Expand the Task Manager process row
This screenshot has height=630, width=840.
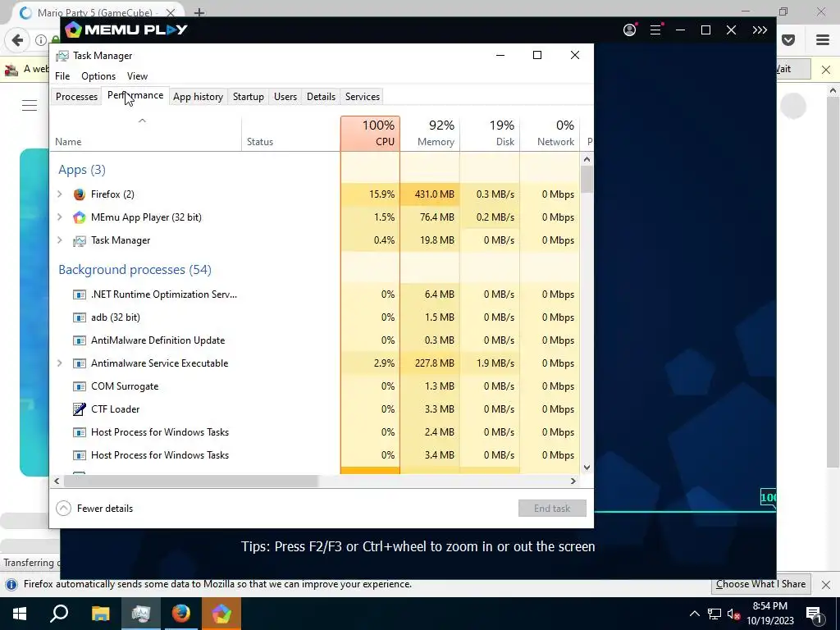click(59, 240)
